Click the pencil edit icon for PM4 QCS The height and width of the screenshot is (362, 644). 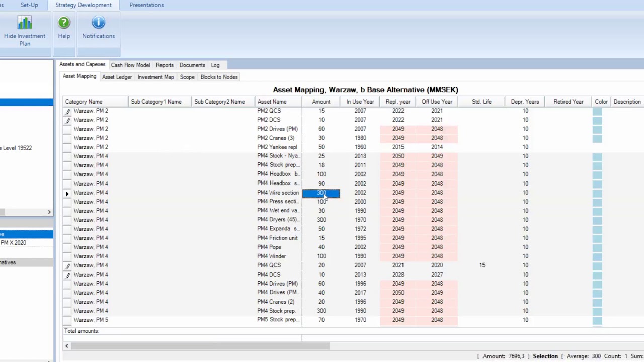pyautogui.click(x=67, y=265)
